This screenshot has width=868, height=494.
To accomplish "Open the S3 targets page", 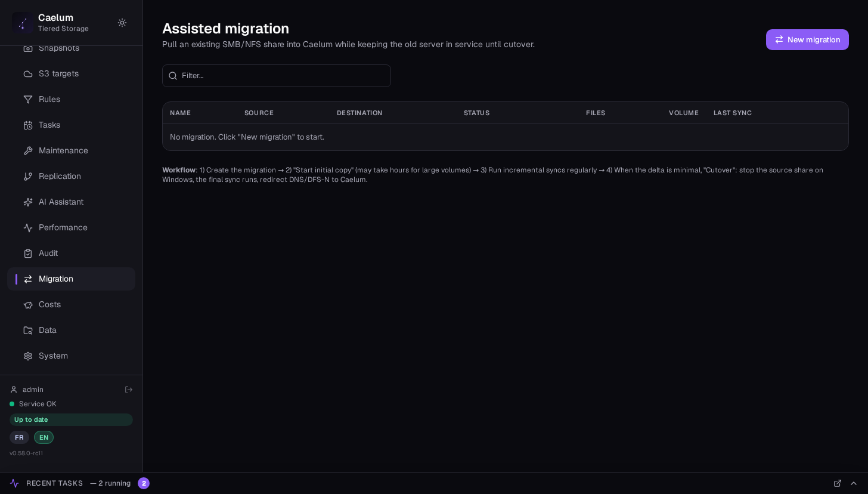I will click(71, 74).
